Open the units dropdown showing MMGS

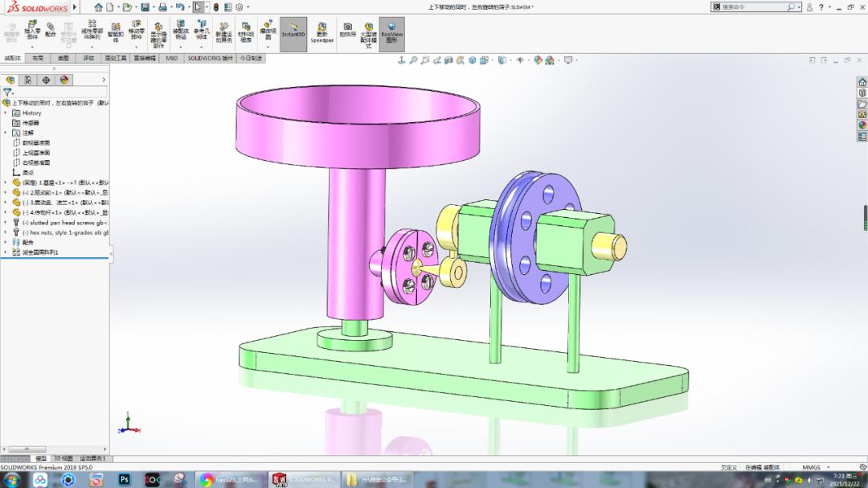click(813, 466)
